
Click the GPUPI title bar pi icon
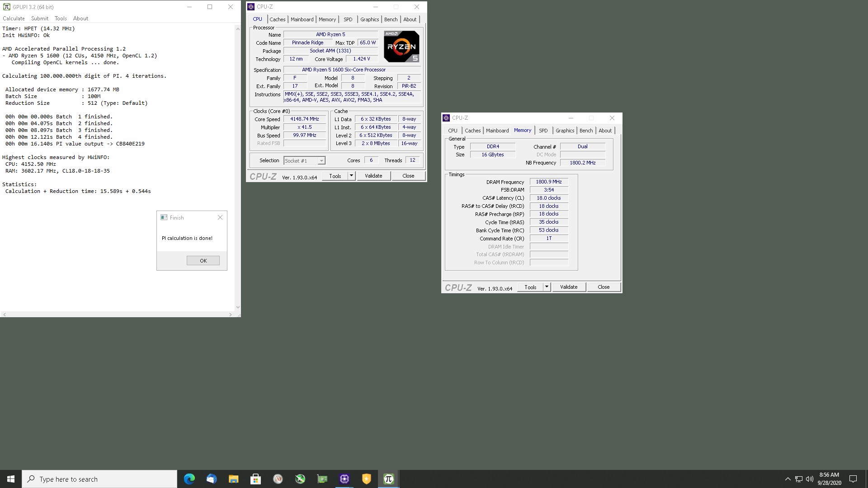pos(6,7)
